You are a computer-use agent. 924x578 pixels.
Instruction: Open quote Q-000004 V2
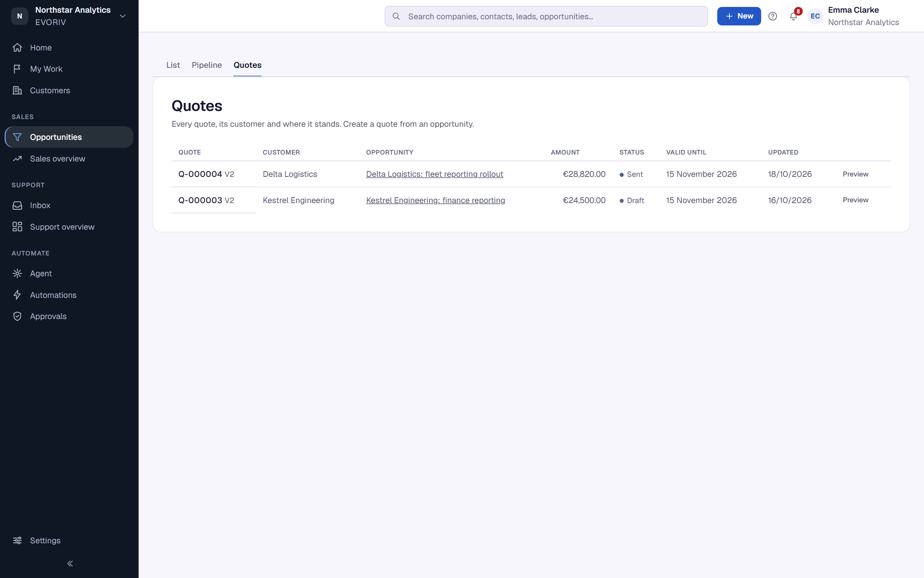coord(206,174)
